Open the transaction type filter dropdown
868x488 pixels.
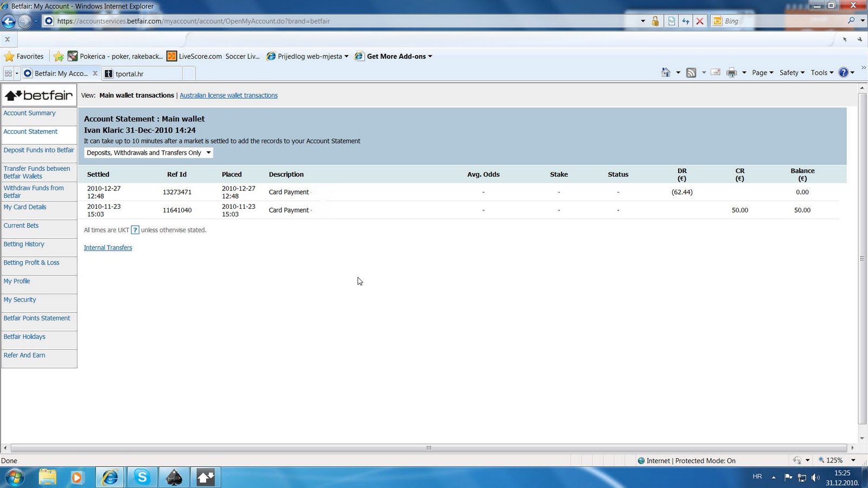pos(149,153)
